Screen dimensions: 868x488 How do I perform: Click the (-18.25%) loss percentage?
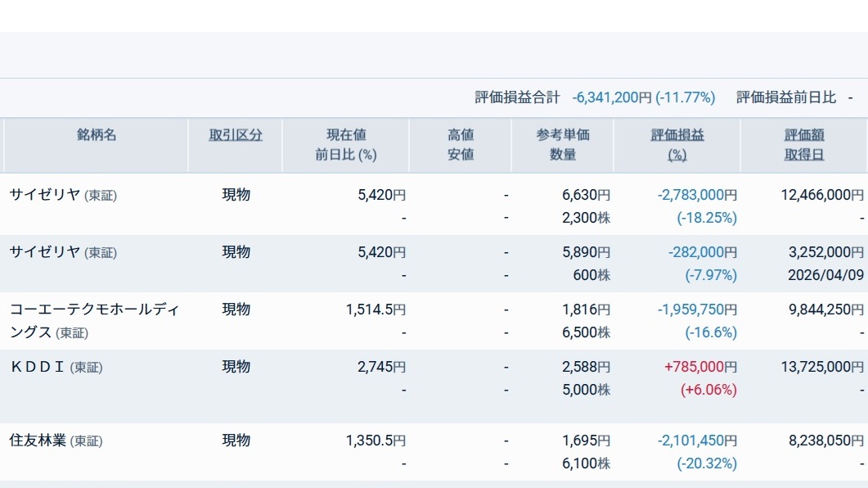(707, 219)
